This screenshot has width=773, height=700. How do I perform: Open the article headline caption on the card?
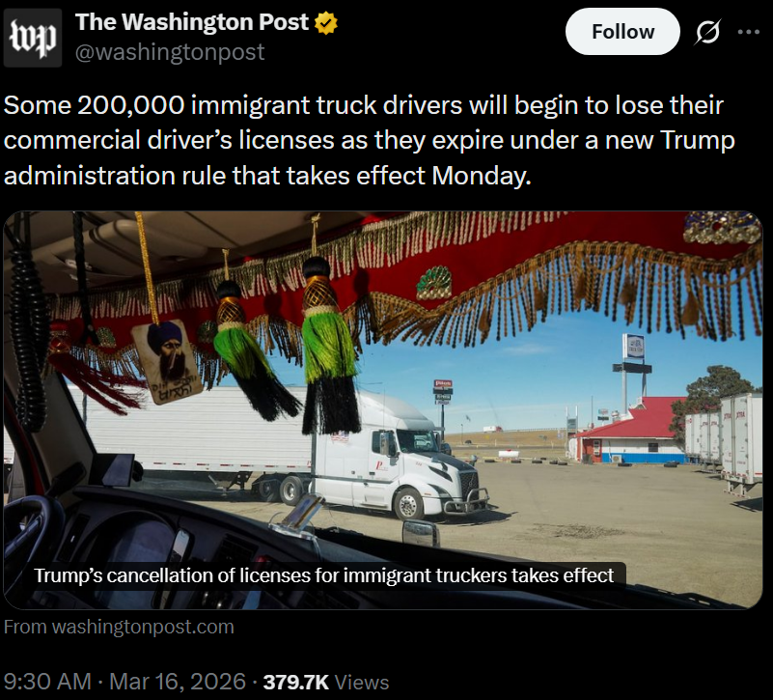point(324,575)
